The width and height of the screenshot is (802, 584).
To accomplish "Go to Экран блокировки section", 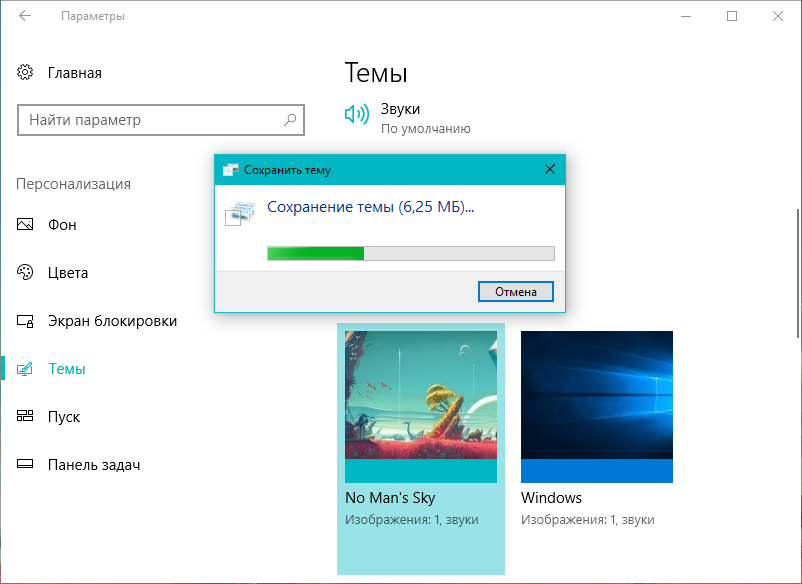I will [x=112, y=321].
